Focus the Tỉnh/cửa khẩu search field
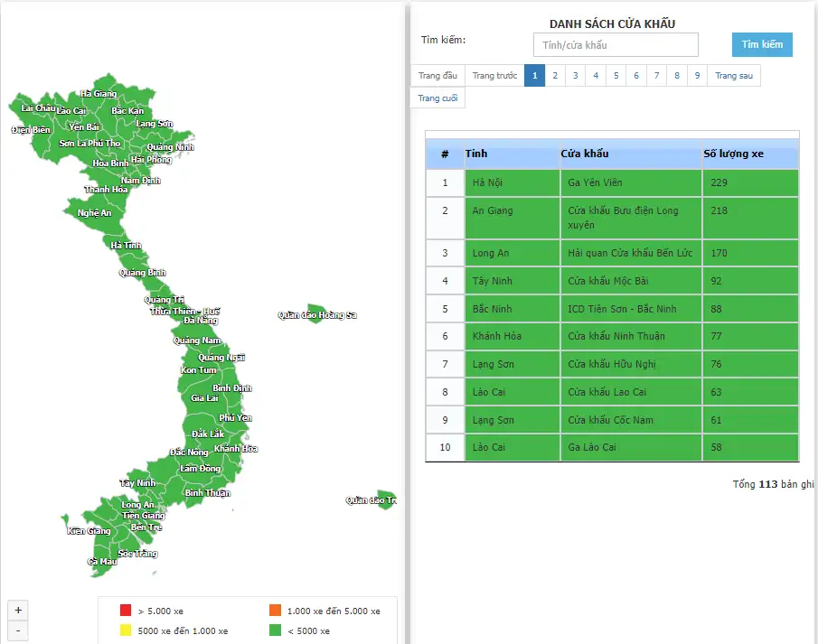This screenshot has height=644, width=818. coord(616,45)
